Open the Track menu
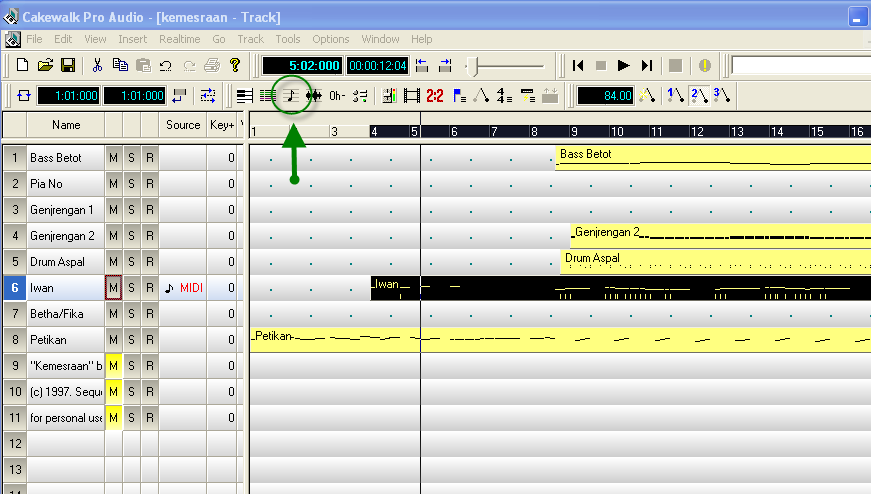The height and width of the screenshot is (494, 871). pos(251,39)
